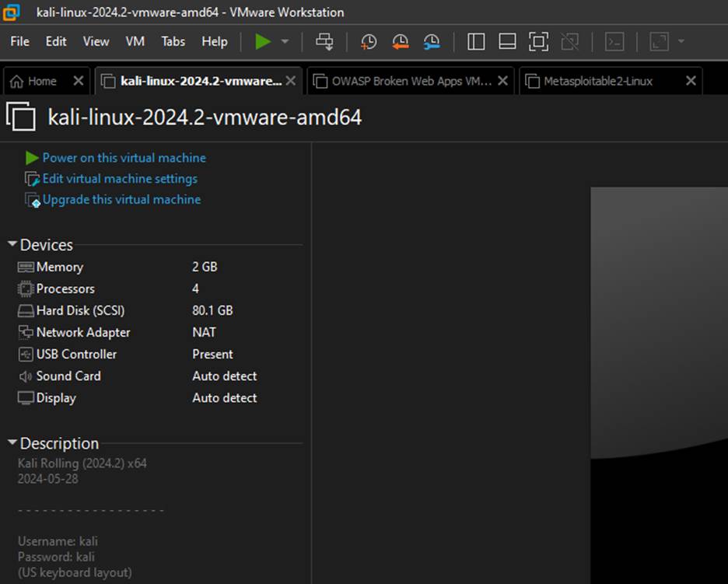The width and height of the screenshot is (728, 584).
Task: Collapse the Devices section
Action: [12, 243]
